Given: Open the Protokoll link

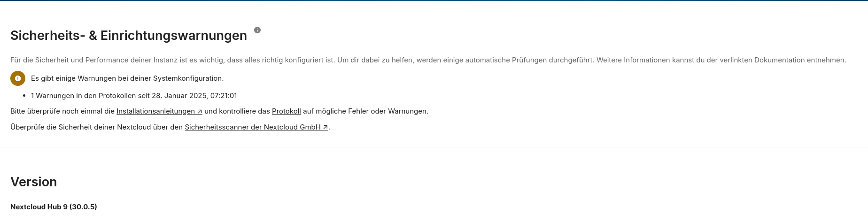Looking at the screenshot, I should [x=286, y=111].
